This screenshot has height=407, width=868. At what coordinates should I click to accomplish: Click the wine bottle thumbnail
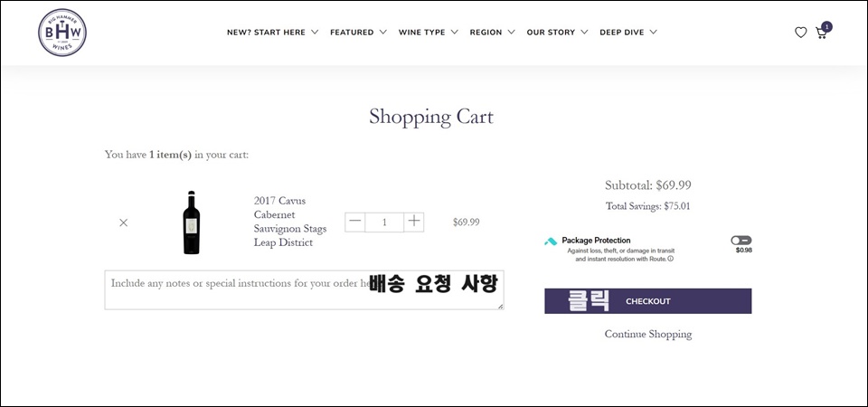point(192,222)
